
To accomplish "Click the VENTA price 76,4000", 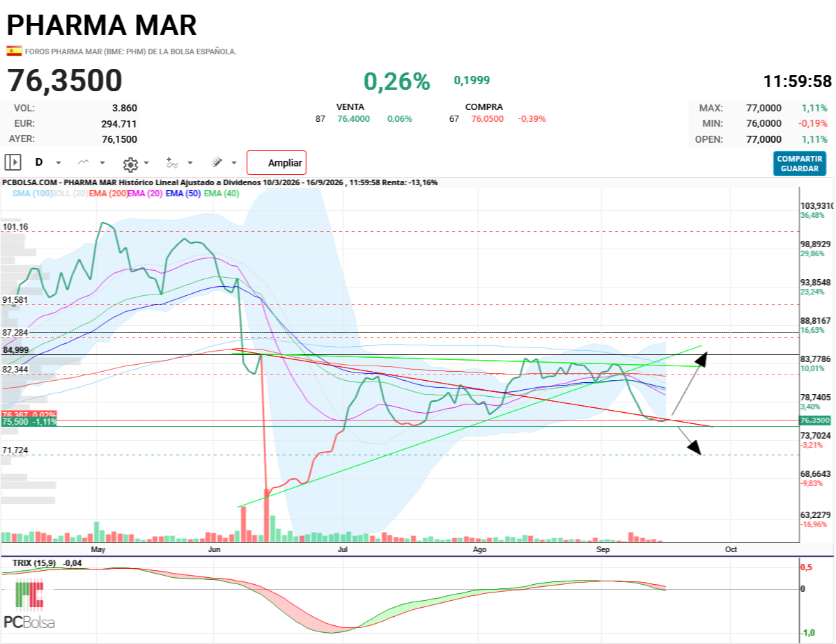I will point(354,118).
